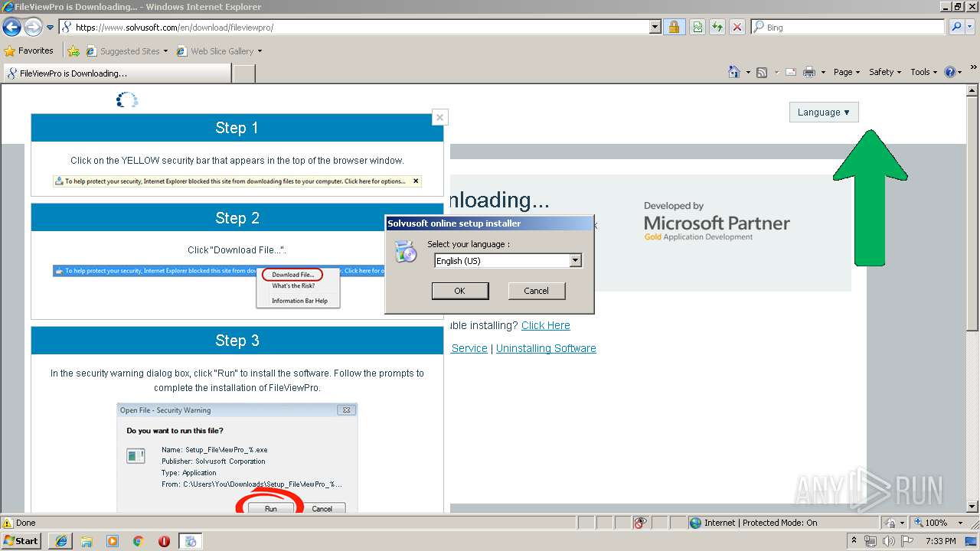Click the Action Center flag tray icon
The image size is (980, 551).
pyautogui.click(x=909, y=541)
